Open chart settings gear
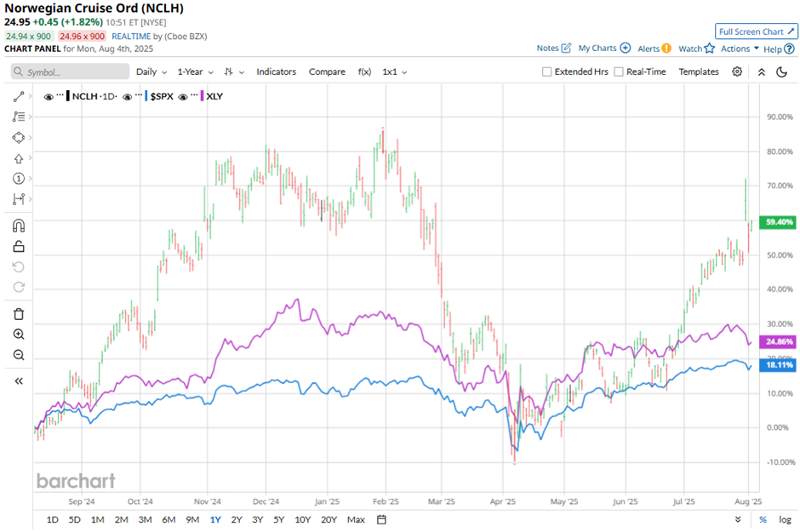 [x=737, y=72]
